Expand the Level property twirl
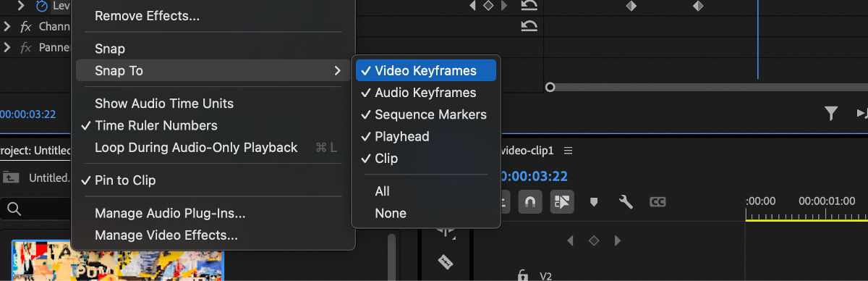The height and width of the screenshot is (281, 868). pos(21,6)
